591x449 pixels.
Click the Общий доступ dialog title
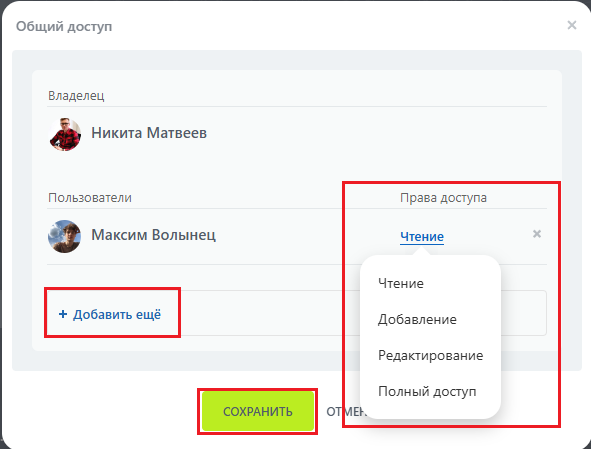pyautogui.click(x=64, y=27)
